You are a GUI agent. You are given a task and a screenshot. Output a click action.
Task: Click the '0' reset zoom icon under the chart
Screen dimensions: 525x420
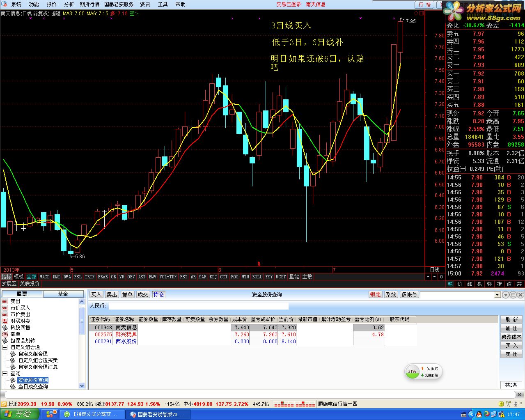click(441, 277)
